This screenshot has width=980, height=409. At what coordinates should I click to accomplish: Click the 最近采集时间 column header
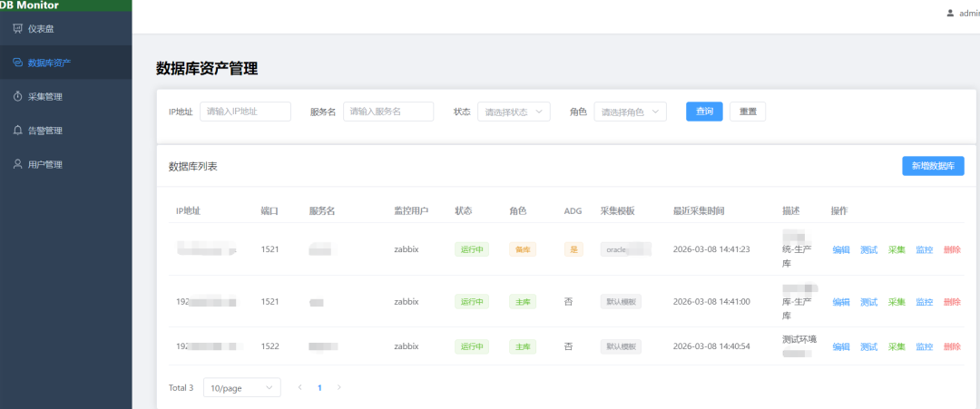click(x=699, y=211)
